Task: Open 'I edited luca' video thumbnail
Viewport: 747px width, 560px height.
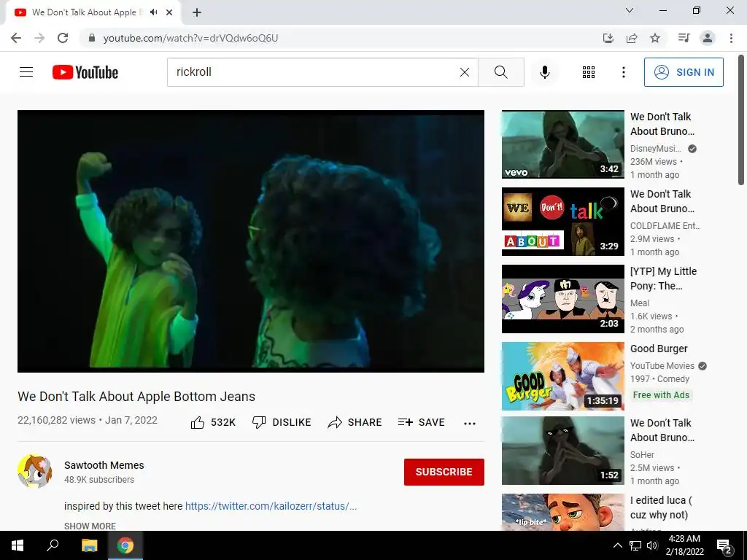Action: [x=562, y=512]
